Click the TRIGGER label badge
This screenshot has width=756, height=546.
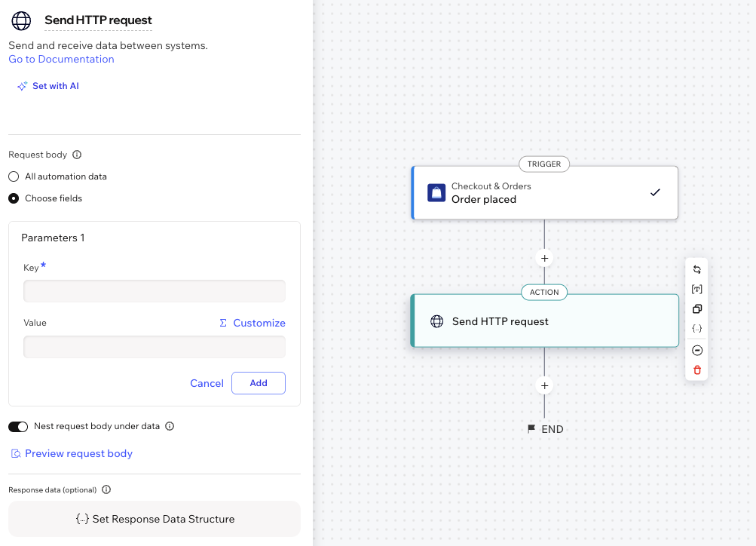pyautogui.click(x=544, y=164)
